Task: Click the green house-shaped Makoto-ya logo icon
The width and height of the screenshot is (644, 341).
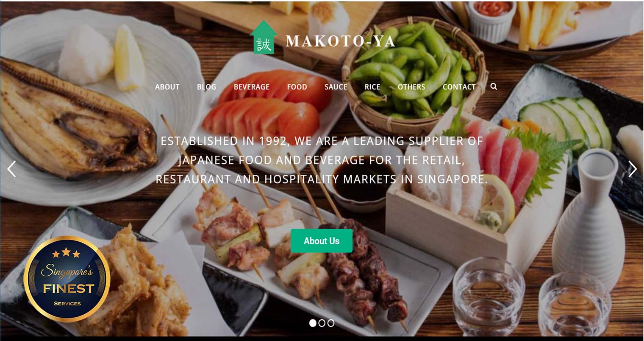Action: (264, 37)
